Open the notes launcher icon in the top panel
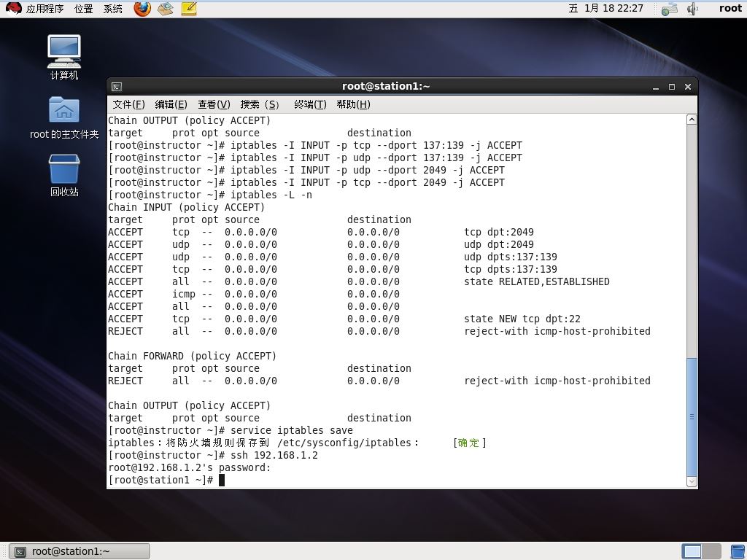Screen dimensions: 747x560 click(189, 9)
